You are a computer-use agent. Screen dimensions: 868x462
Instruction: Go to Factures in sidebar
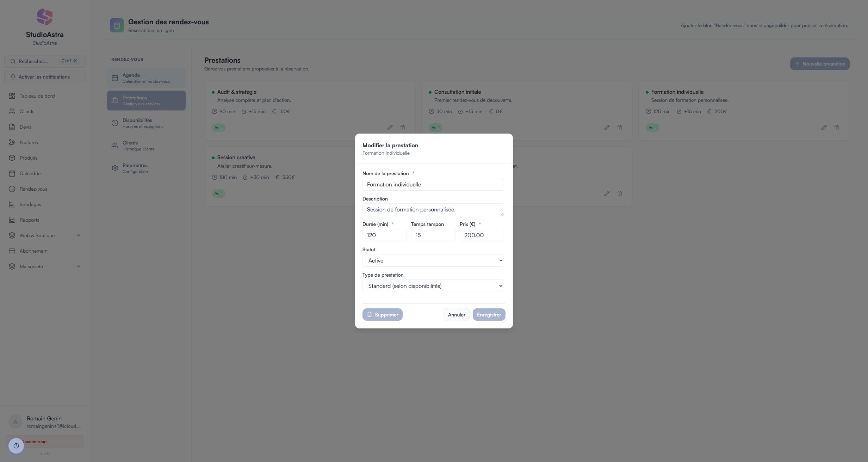[x=29, y=142]
